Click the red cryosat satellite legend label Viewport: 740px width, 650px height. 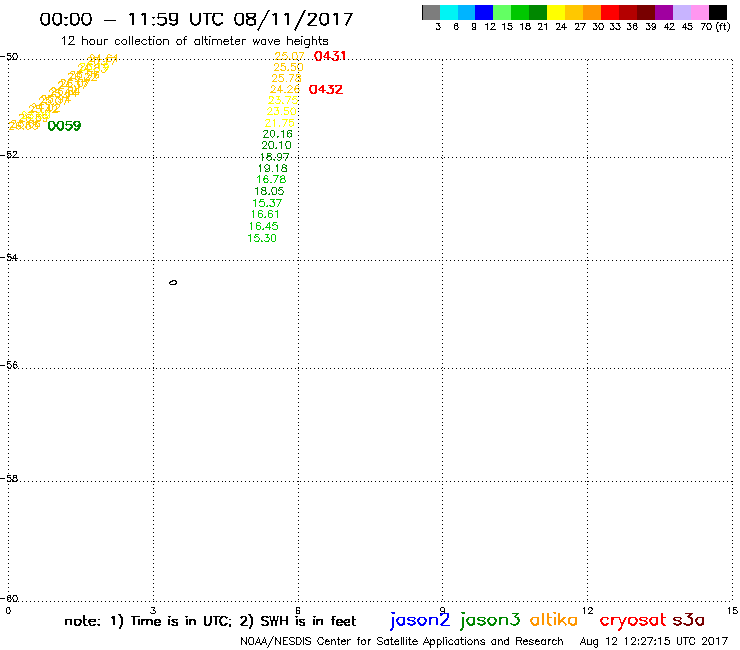pos(633,621)
